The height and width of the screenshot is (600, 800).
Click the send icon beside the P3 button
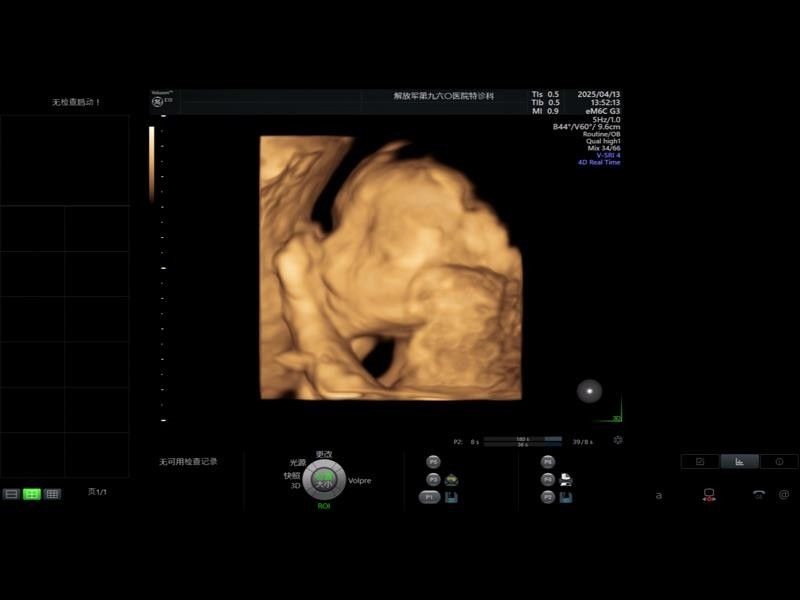coord(452,480)
